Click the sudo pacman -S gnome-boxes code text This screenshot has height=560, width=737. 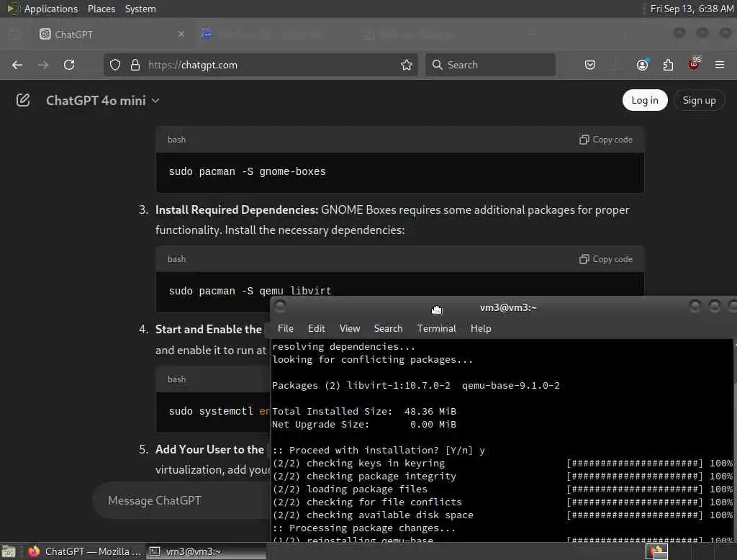(248, 171)
